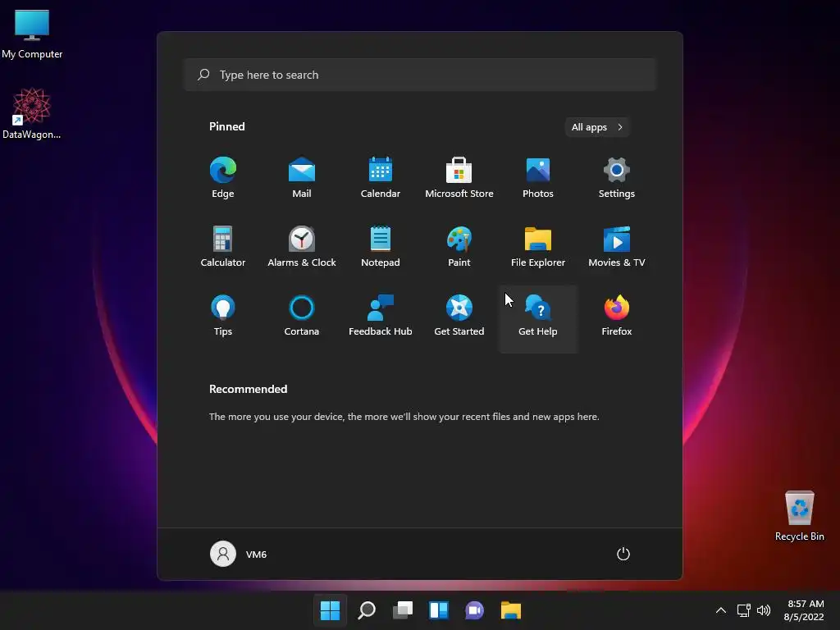Image resolution: width=840 pixels, height=630 pixels.
Task: Click the Pinned section heading
Action: click(227, 126)
